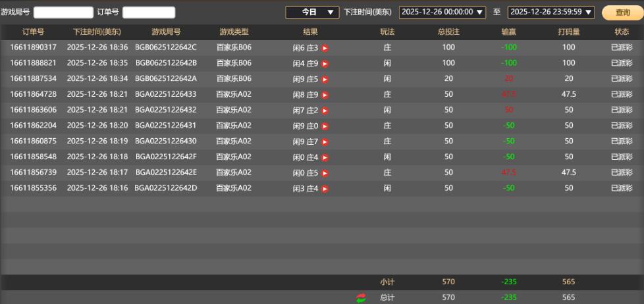Screen dimensions: 644x304
Task: Focus the 订单号 input field
Action: [149, 13]
